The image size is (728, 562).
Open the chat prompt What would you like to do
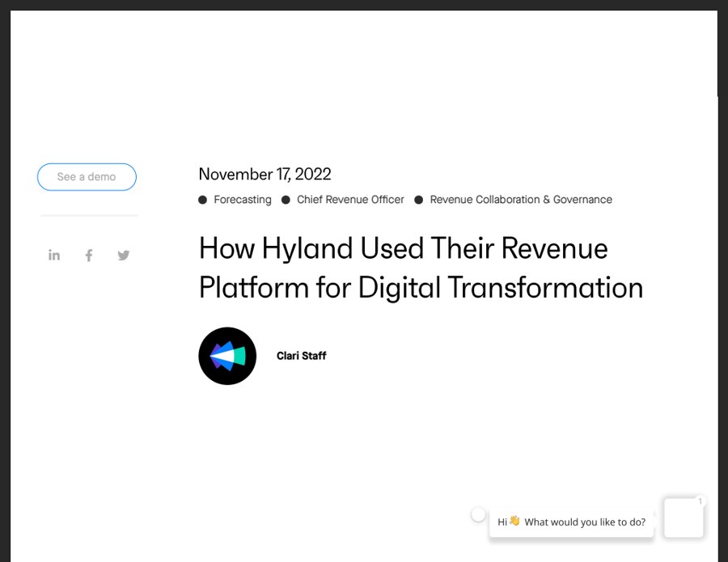tap(572, 522)
